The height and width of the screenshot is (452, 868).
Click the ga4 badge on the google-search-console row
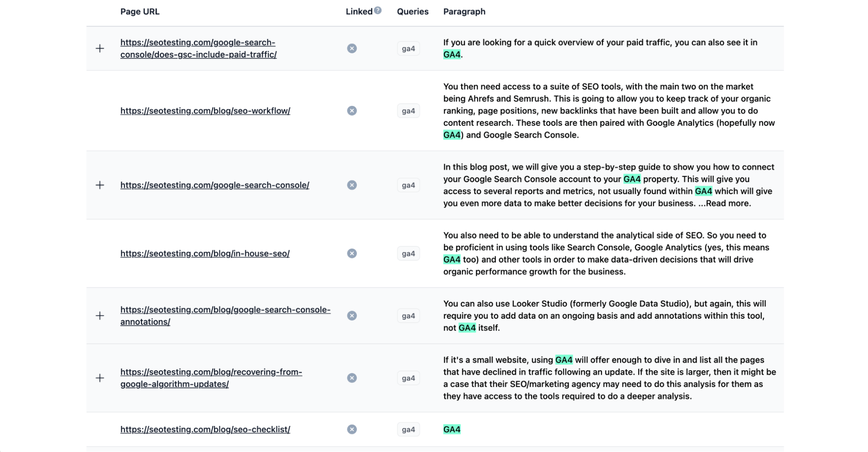(408, 185)
